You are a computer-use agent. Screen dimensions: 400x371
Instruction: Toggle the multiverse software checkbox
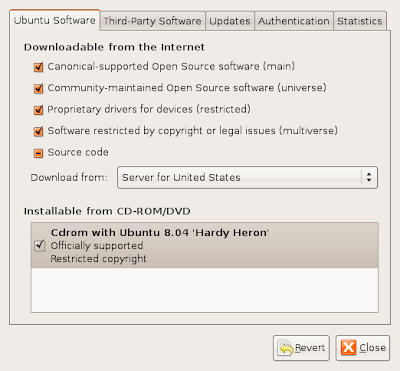39,131
